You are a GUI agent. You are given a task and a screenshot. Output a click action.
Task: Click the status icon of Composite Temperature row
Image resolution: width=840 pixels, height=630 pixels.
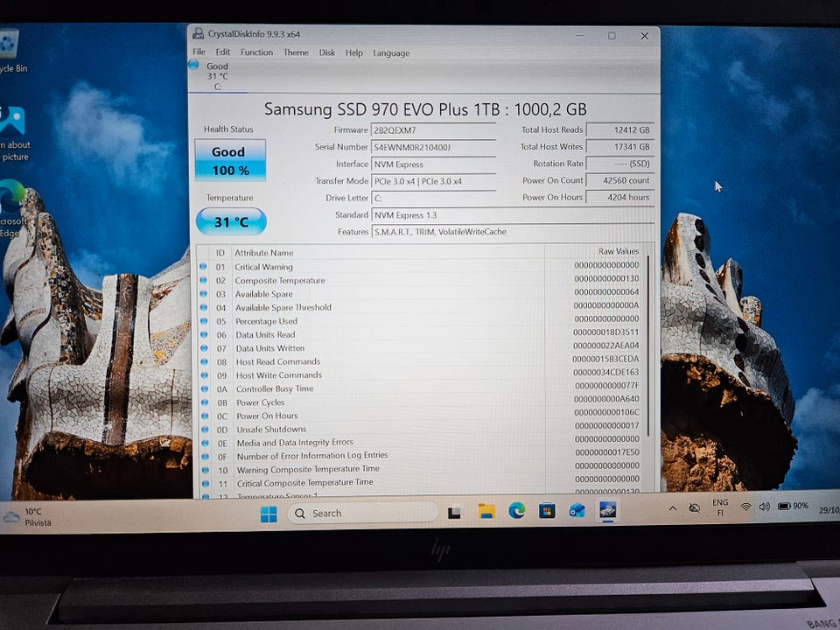coord(203,280)
